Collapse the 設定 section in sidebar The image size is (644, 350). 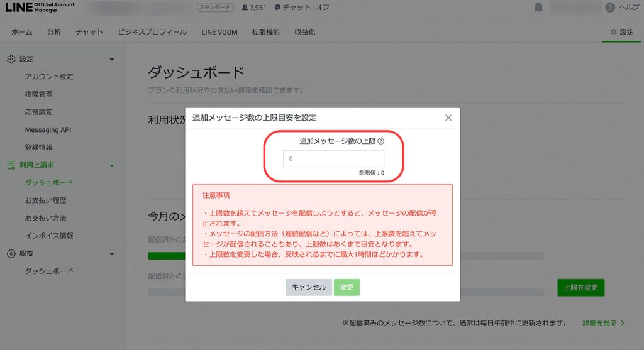click(112, 59)
